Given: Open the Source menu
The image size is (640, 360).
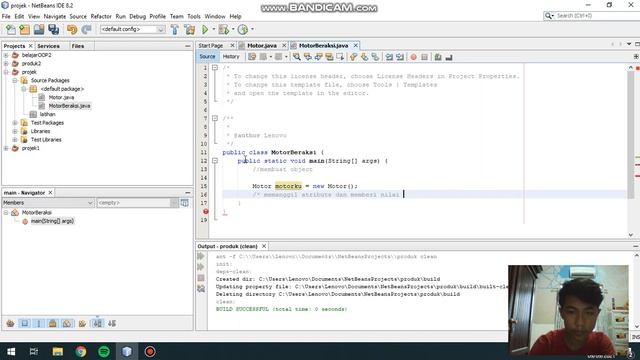Looking at the screenshot, I should [x=78, y=16].
